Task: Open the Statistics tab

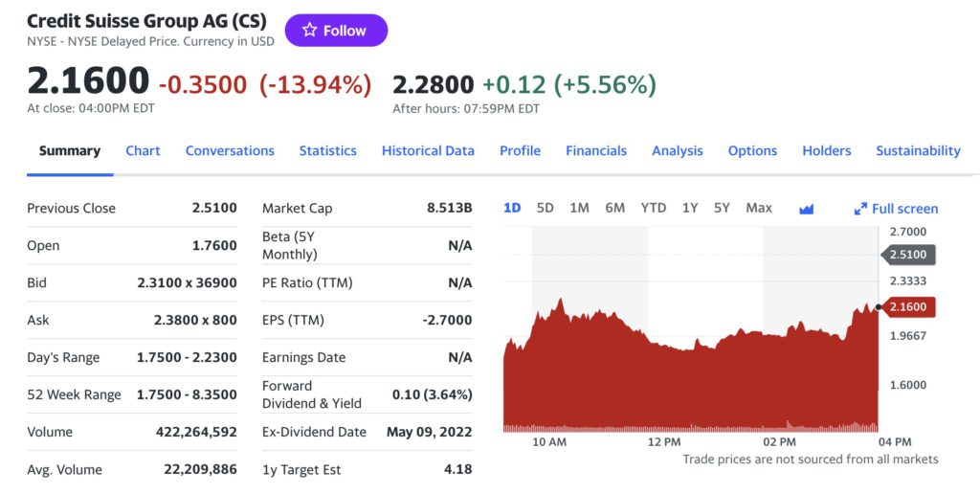Action: [x=327, y=151]
